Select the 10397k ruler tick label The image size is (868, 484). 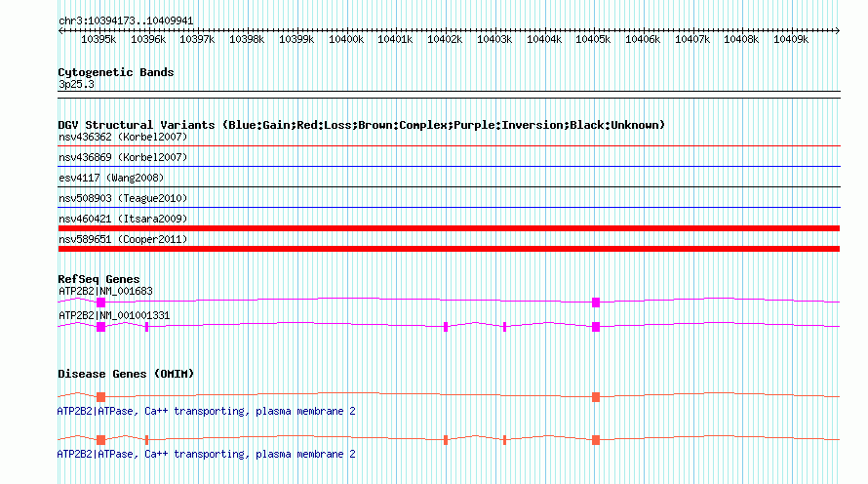click(x=197, y=40)
